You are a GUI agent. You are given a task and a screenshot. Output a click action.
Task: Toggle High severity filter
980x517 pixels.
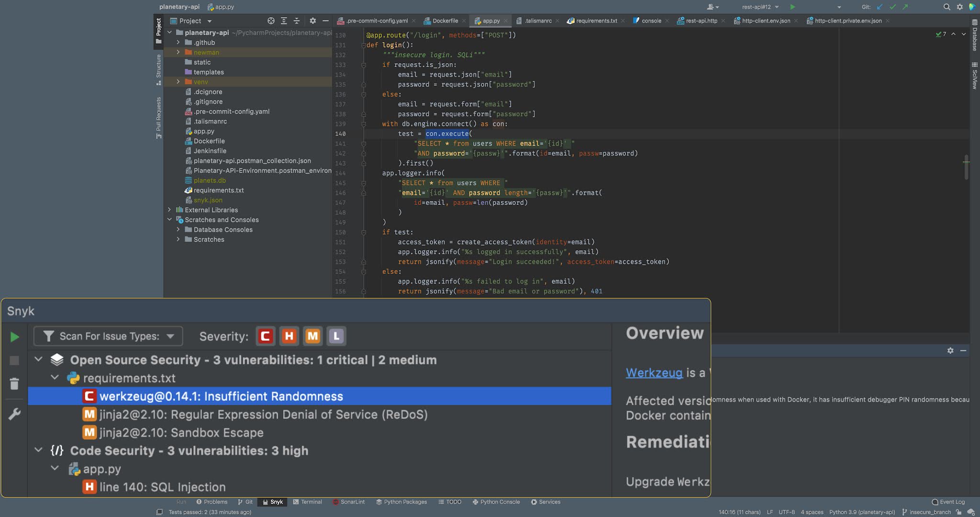[x=289, y=336]
